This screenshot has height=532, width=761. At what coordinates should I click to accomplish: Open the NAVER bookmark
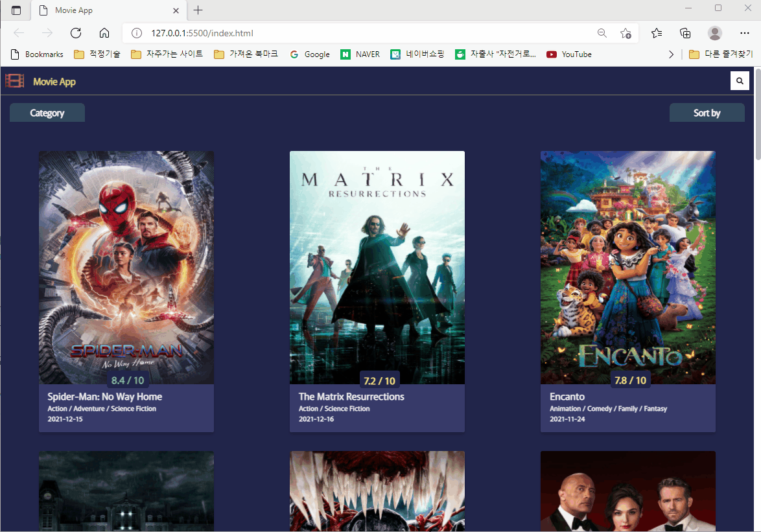pos(360,54)
